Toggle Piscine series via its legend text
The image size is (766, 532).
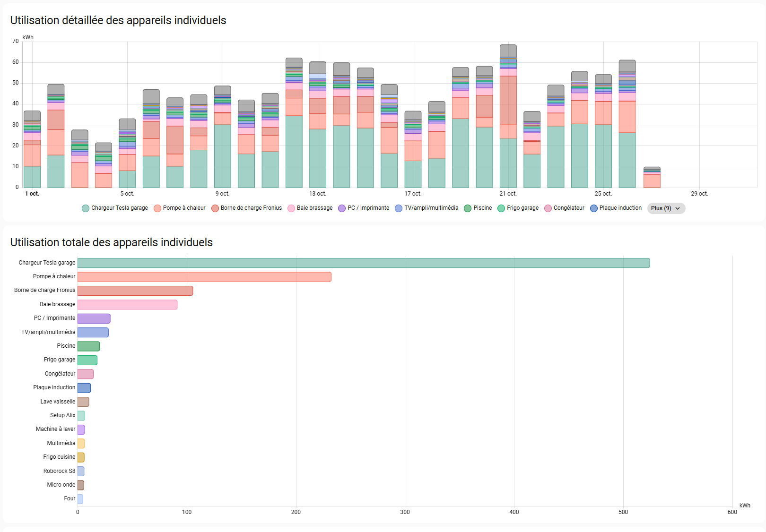tap(482, 208)
